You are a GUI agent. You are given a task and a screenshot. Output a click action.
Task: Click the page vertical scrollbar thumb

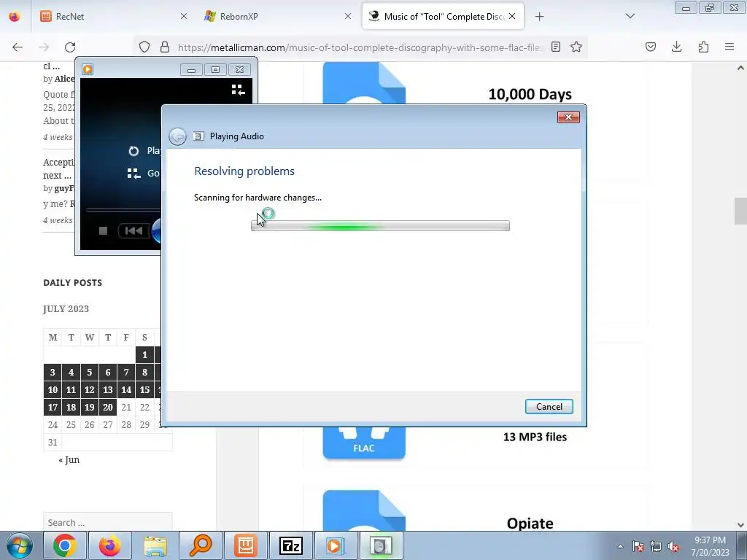[740, 209]
